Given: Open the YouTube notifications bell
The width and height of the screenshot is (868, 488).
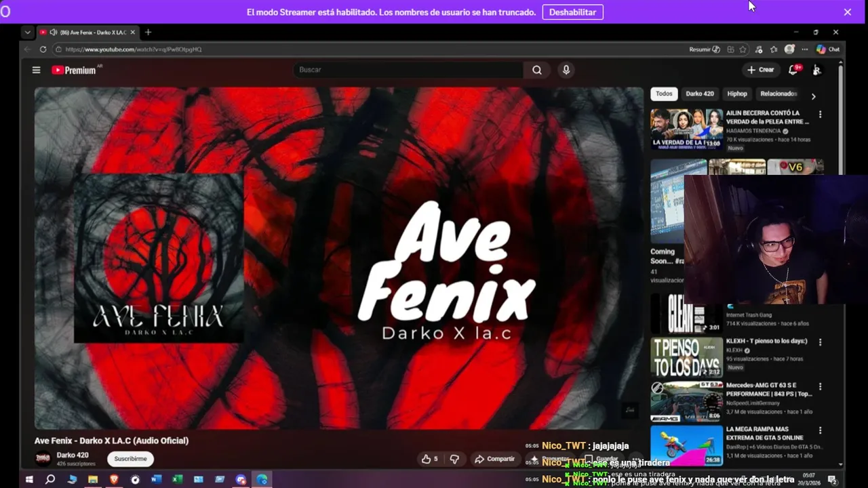Looking at the screenshot, I should [793, 70].
